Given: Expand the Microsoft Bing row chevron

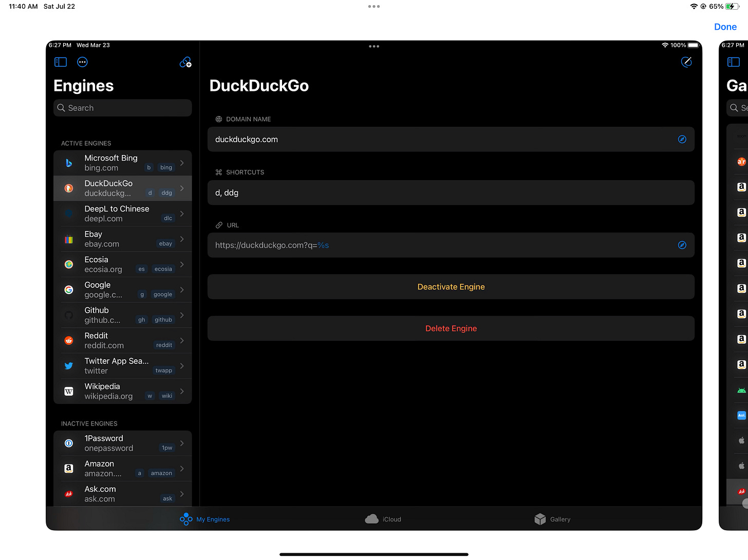Looking at the screenshot, I should [x=182, y=163].
